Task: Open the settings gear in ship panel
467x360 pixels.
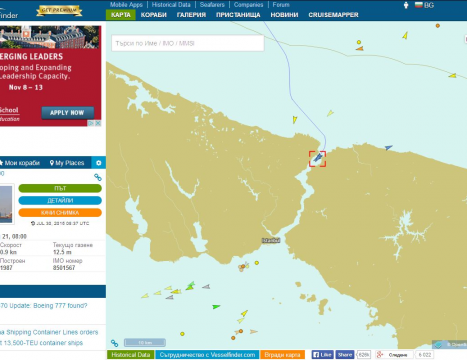Action: tap(99, 163)
